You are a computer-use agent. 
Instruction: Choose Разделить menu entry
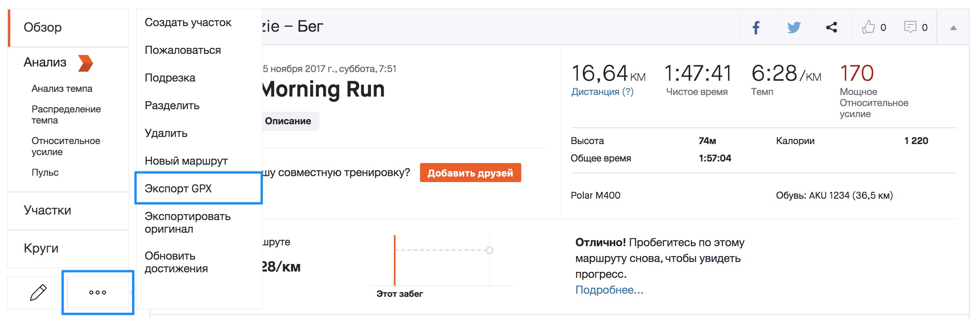[172, 106]
